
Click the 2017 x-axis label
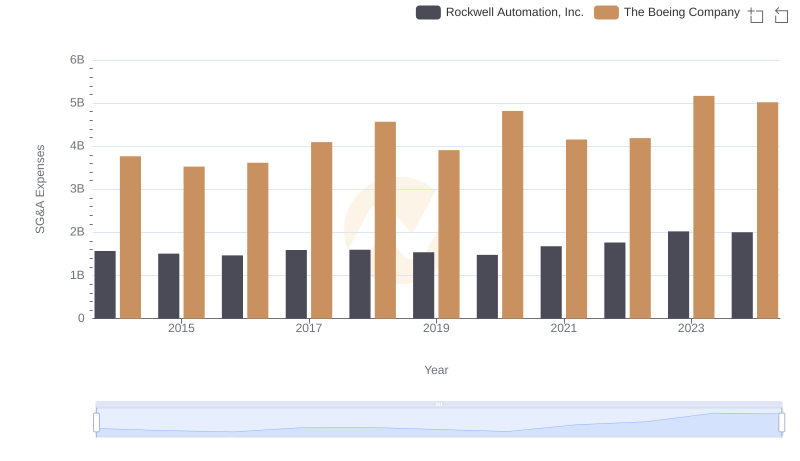tap(309, 328)
